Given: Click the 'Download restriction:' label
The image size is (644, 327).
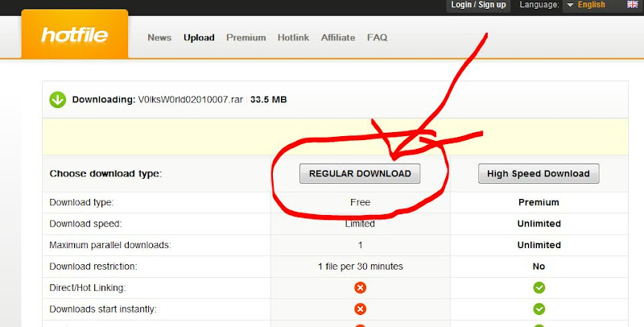Looking at the screenshot, I should point(93,267).
